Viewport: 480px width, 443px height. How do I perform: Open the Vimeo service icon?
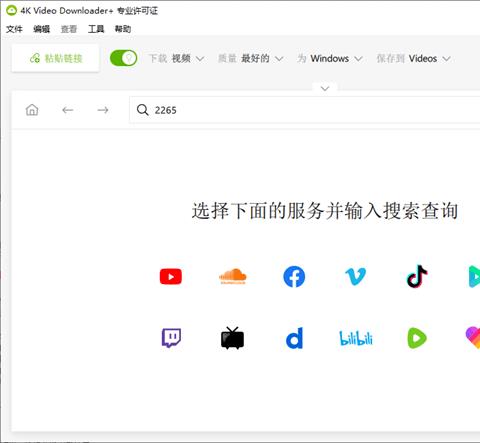point(355,277)
